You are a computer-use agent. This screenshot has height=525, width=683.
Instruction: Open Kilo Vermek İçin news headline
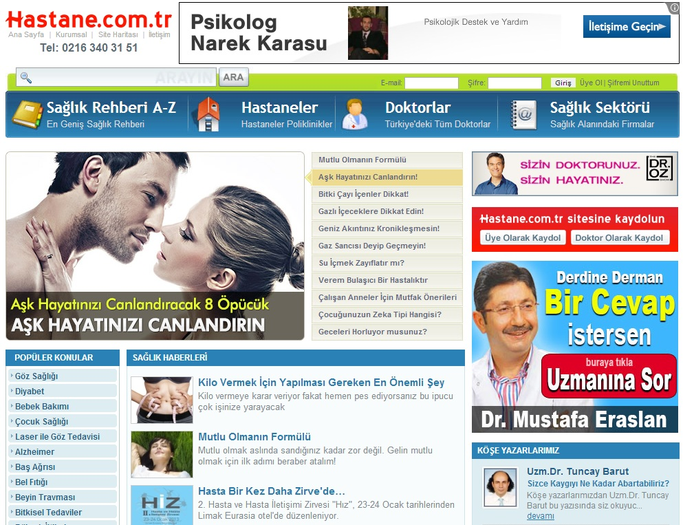pyautogui.click(x=321, y=383)
